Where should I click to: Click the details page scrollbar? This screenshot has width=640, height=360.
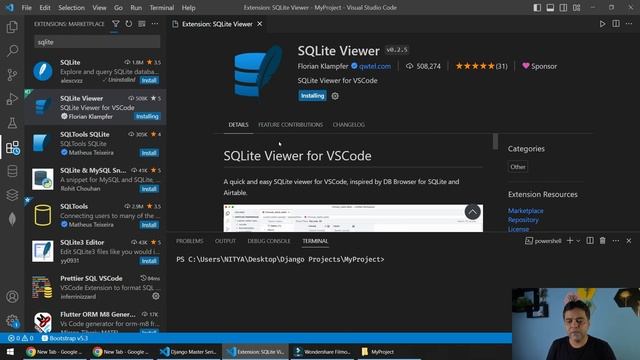point(495,141)
